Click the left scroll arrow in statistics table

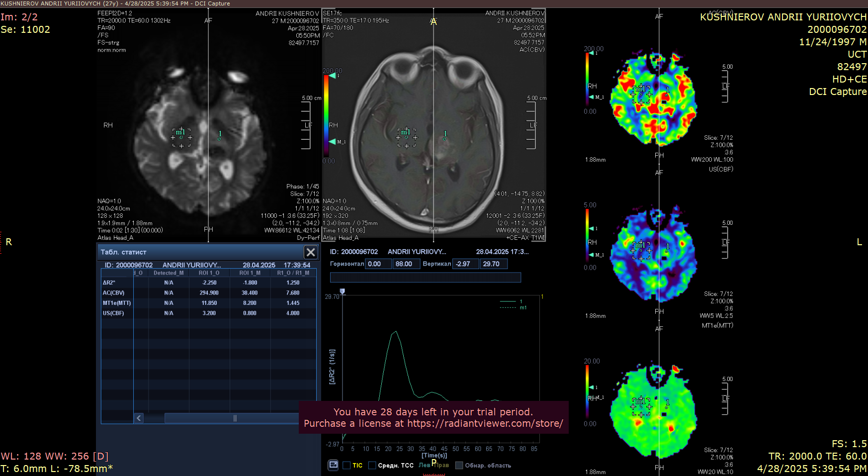139,418
